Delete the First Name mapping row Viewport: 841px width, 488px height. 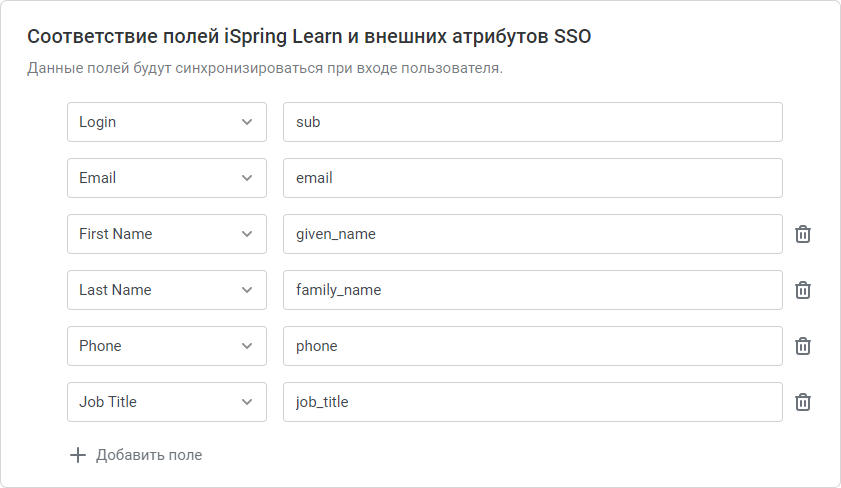802,234
